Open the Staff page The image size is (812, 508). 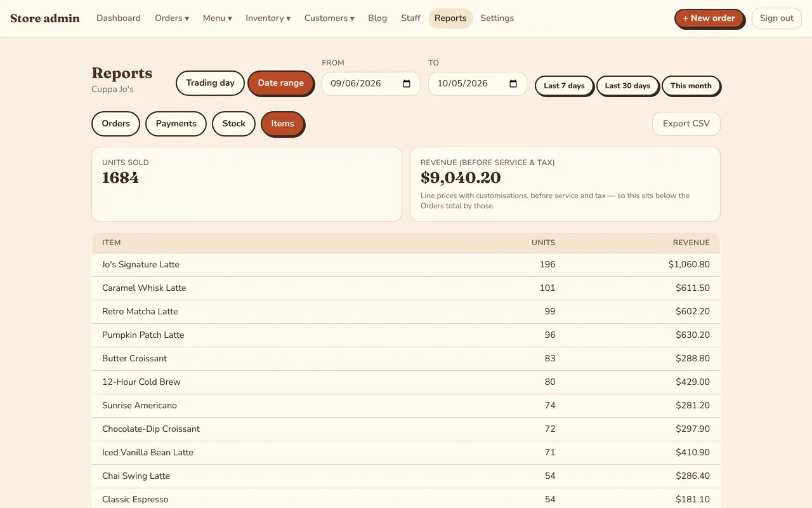click(x=410, y=18)
